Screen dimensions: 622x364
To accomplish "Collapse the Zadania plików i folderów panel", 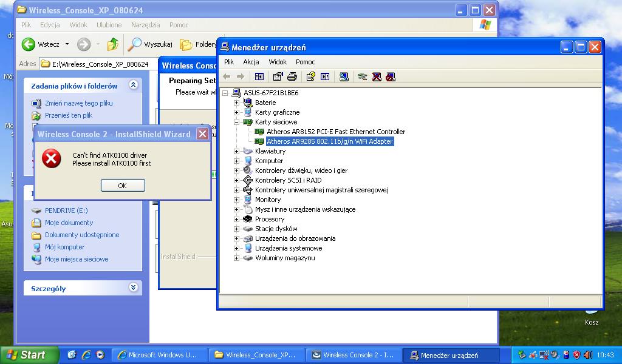I will click(x=133, y=85).
